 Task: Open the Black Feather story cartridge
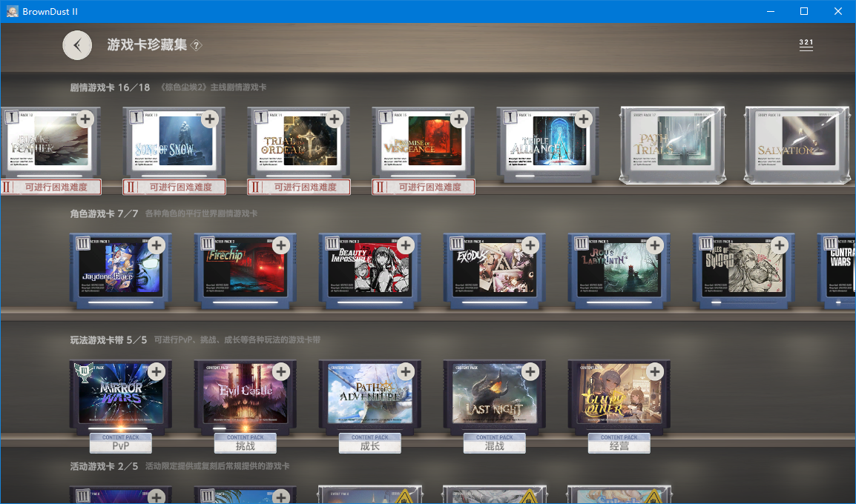click(x=50, y=145)
